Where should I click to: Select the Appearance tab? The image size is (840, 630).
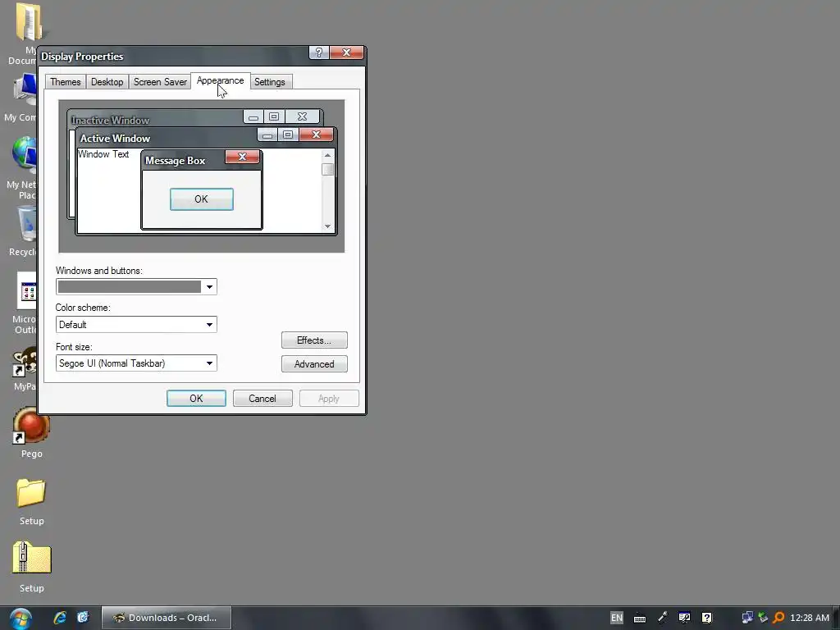(x=220, y=81)
